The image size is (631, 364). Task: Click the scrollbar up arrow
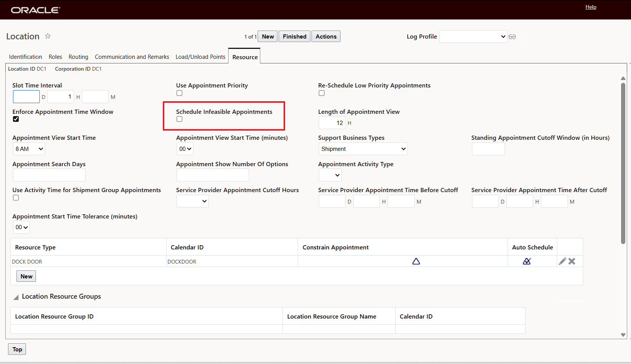623,78
